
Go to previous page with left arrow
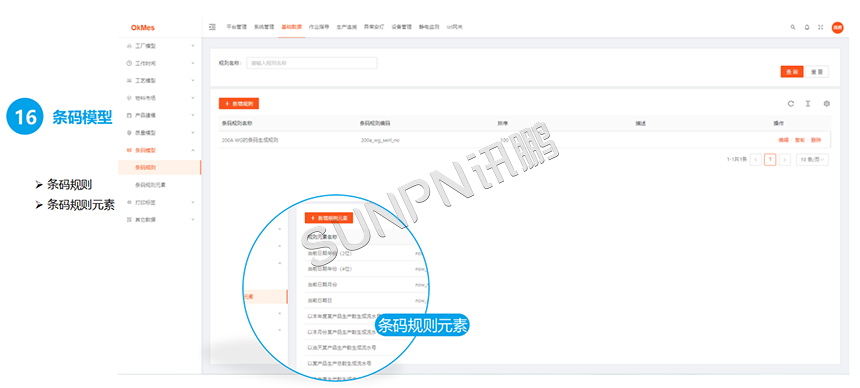click(756, 160)
